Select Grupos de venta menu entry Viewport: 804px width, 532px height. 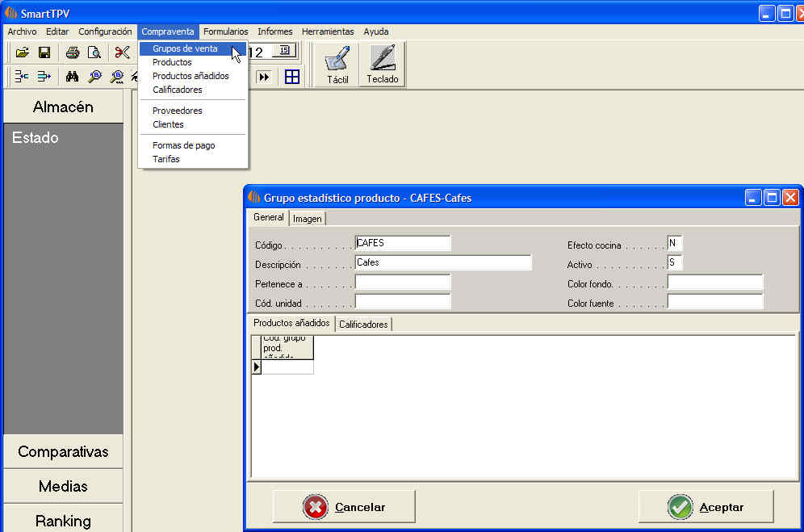[193, 48]
